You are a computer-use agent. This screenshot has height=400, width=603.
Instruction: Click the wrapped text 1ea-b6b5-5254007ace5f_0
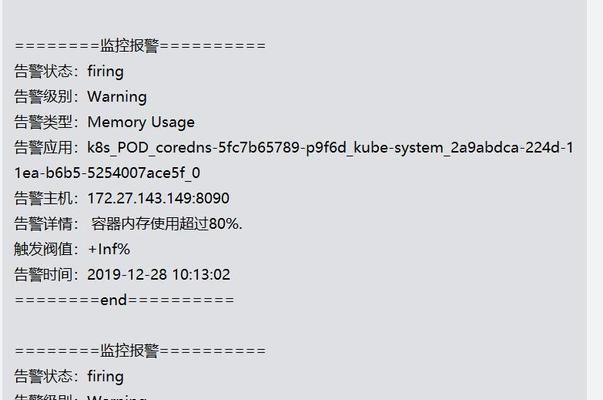pyautogui.click(x=107, y=173)
